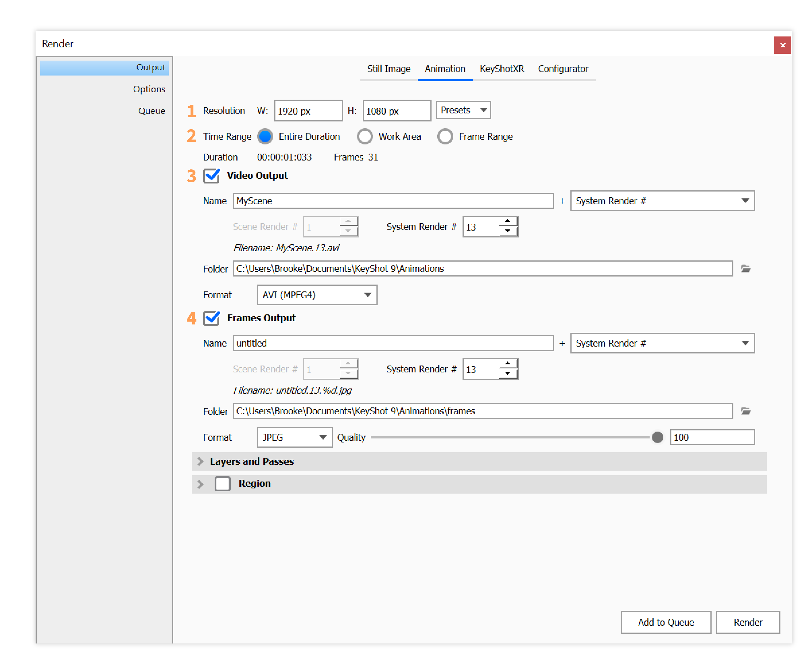The width and height of the screenshot is (812, 663).
Task: Enable the Region checkbox
Action: 222,484
